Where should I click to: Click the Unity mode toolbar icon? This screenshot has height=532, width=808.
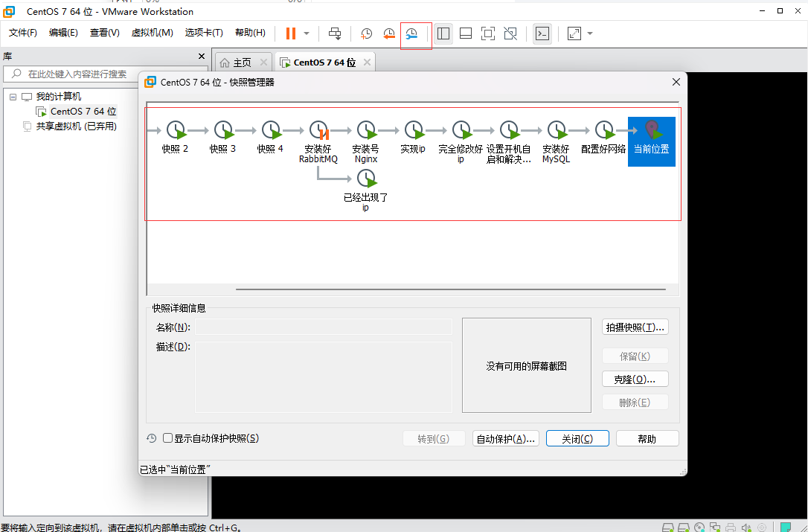[x=510, y=33]
